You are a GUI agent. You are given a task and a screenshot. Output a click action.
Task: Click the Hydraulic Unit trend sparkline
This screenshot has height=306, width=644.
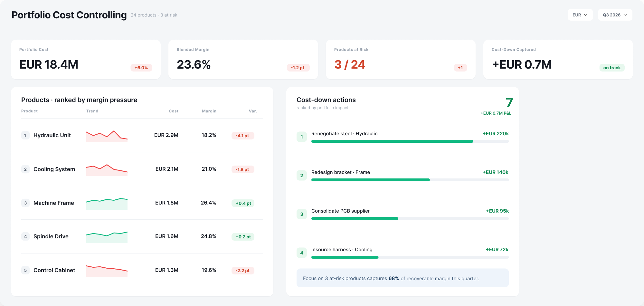[x=107, y=136]
